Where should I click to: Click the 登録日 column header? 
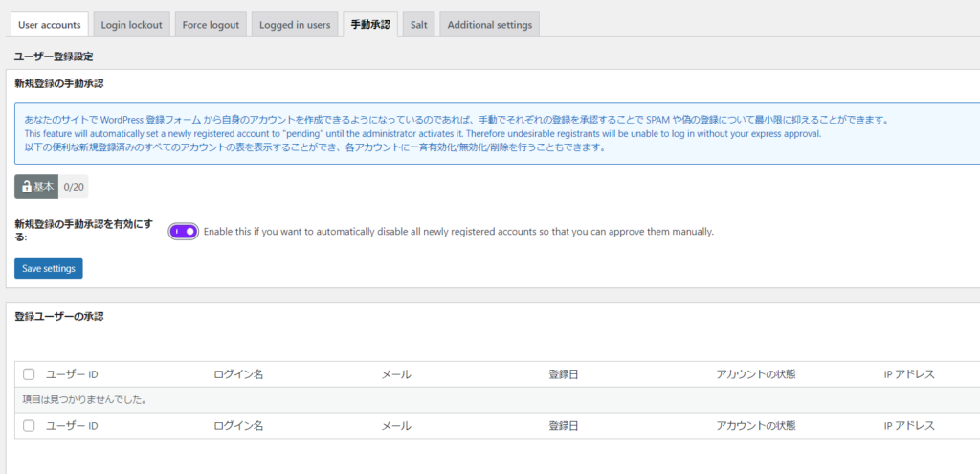point(563,374)
